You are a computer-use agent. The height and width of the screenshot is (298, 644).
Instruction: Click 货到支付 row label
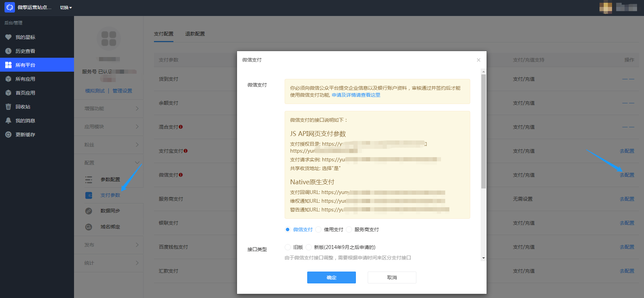click(x=169, y=79)
